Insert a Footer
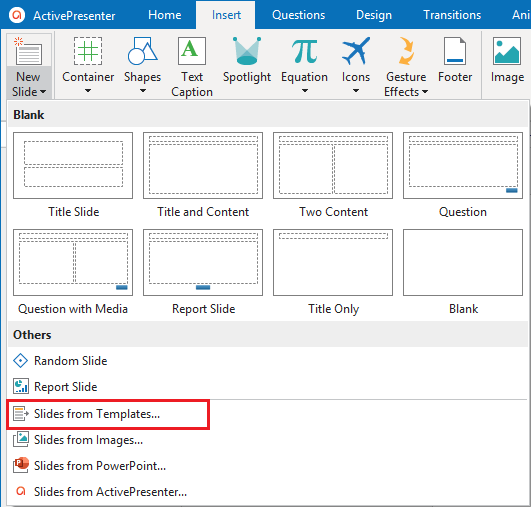This screenshot has width=531, height=507. [455, 60]
